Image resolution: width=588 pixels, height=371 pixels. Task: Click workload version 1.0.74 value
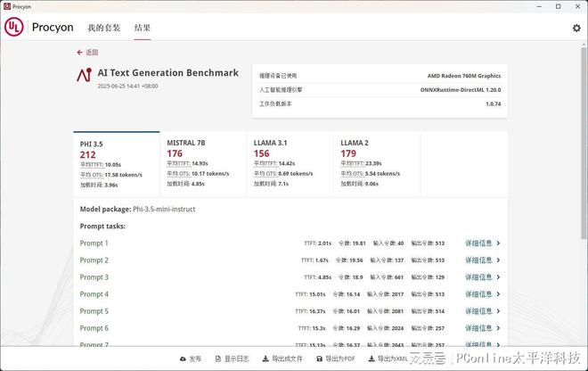[x=494, y=104]
